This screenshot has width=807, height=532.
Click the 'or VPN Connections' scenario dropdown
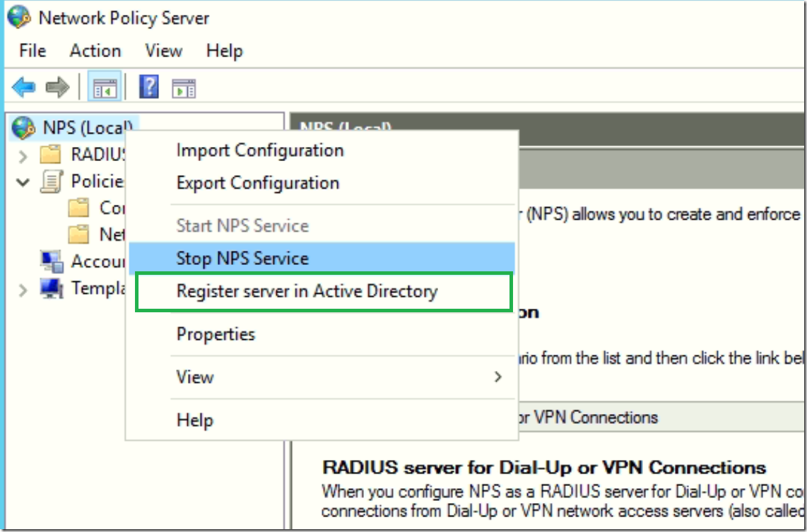tap(661, 417)
